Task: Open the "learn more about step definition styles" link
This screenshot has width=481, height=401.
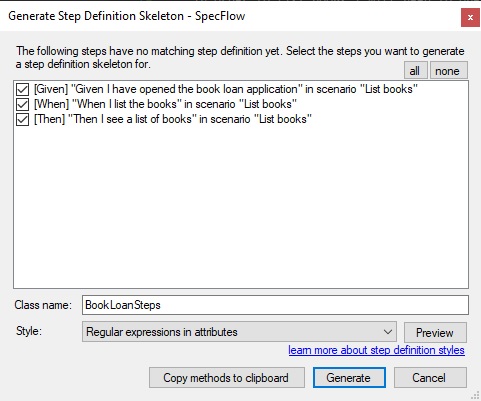Action: click(x=376, y=350)
